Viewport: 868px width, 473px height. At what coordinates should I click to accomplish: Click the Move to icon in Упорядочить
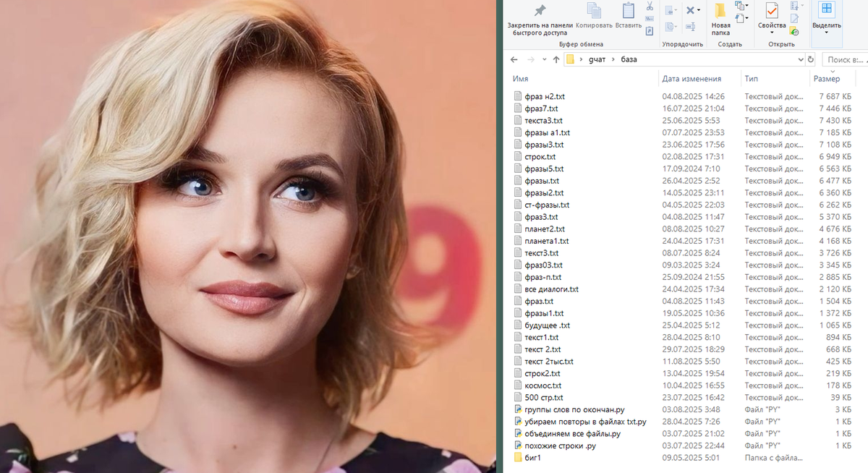(669, 10)
